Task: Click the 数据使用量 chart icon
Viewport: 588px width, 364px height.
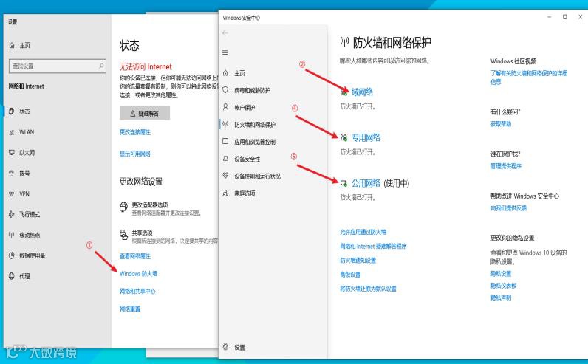Action: 12,255
